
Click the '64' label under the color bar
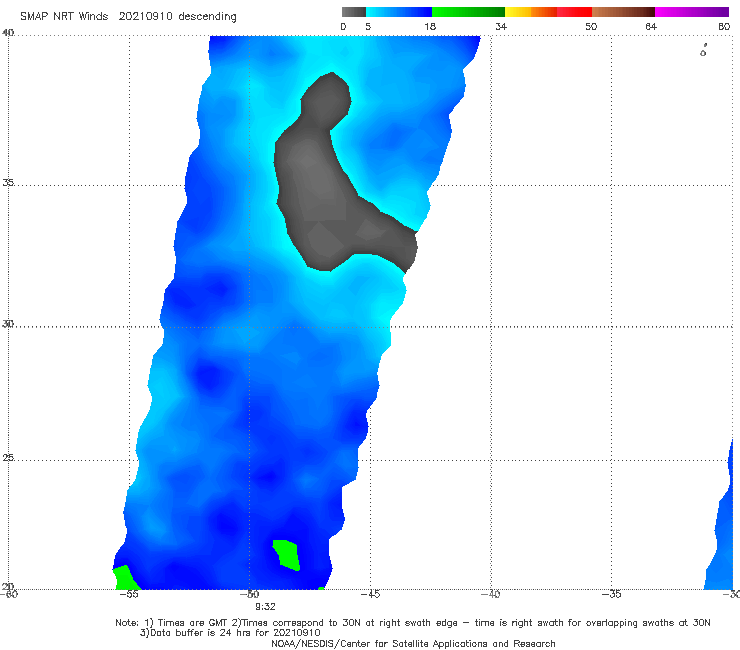coord(651,26)
